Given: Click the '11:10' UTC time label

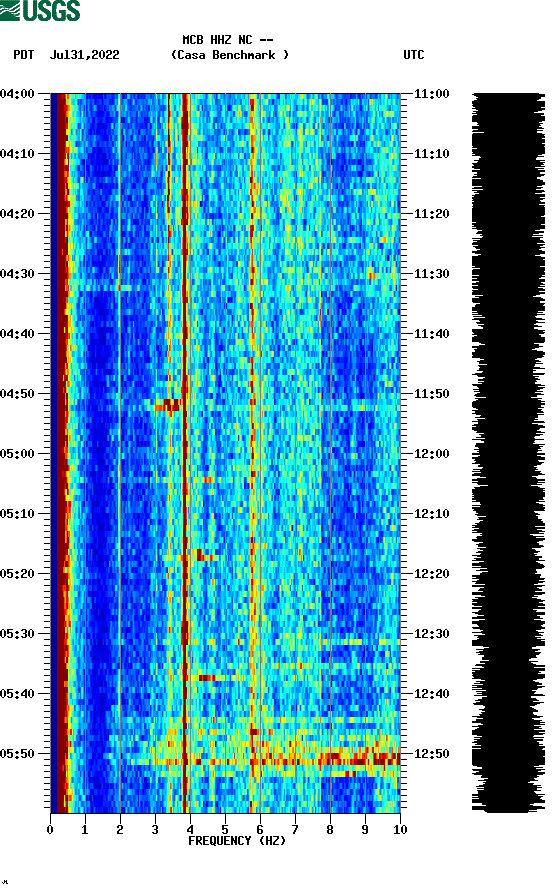Looking at the screenshot, I should point(432,154).
